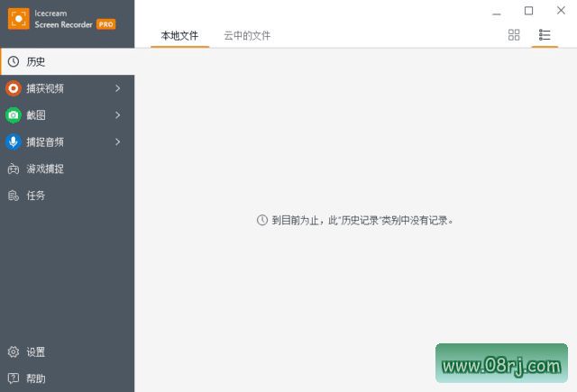
Task: Open the 本地文件 tab
Action: pos(179,36)
